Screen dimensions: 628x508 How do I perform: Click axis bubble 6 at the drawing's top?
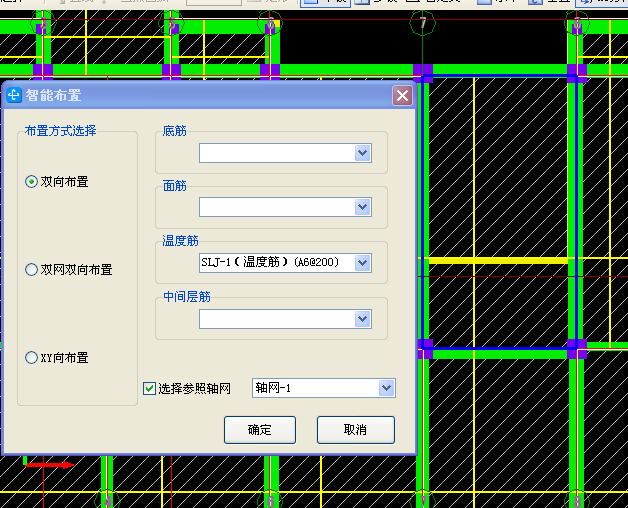270,24
